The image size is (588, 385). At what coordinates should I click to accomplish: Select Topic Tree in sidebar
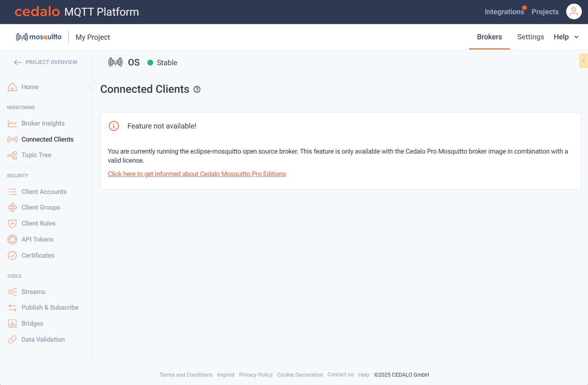36,155
